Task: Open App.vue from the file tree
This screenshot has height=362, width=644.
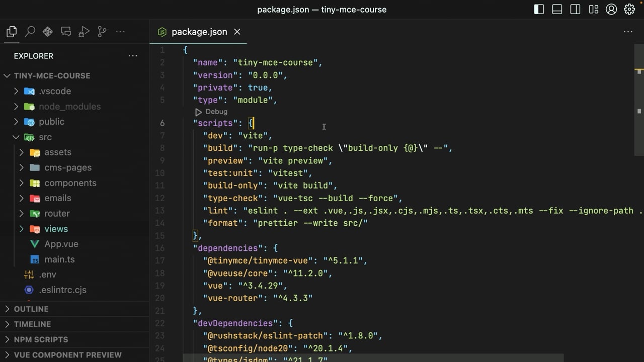Action: click(x=61, y=244)
